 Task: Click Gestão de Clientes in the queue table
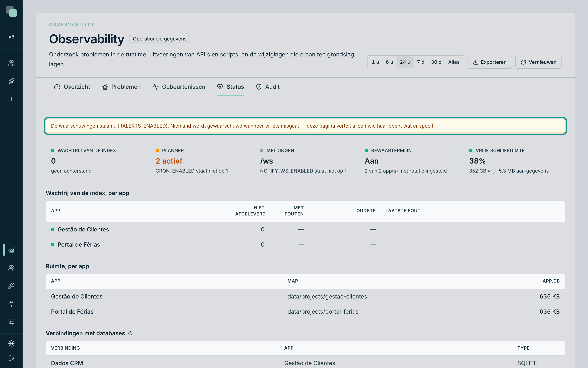83,230
